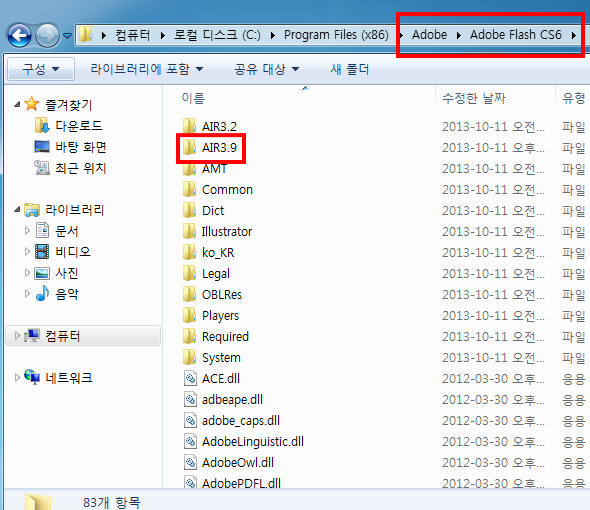Click the Forward navigation arrow button
Image resolution: width=590 pixels, height=510 pixels.
click(47, 35)
